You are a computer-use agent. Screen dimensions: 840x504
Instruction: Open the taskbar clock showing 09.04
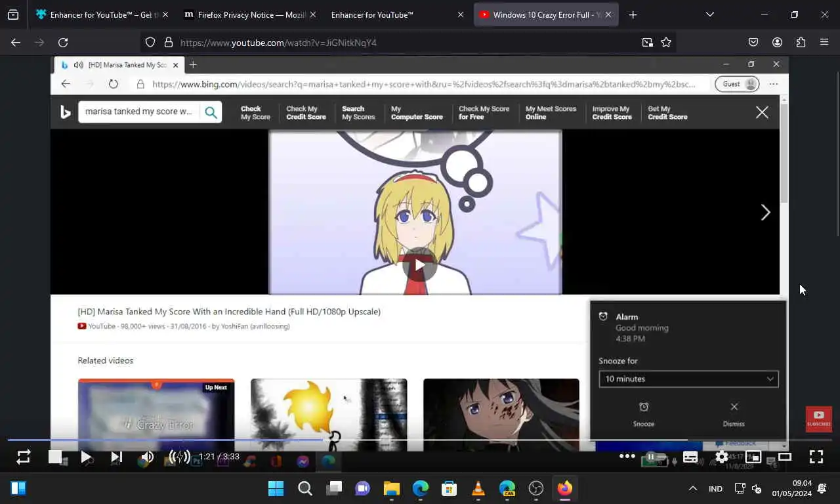[x=792, y=488]
